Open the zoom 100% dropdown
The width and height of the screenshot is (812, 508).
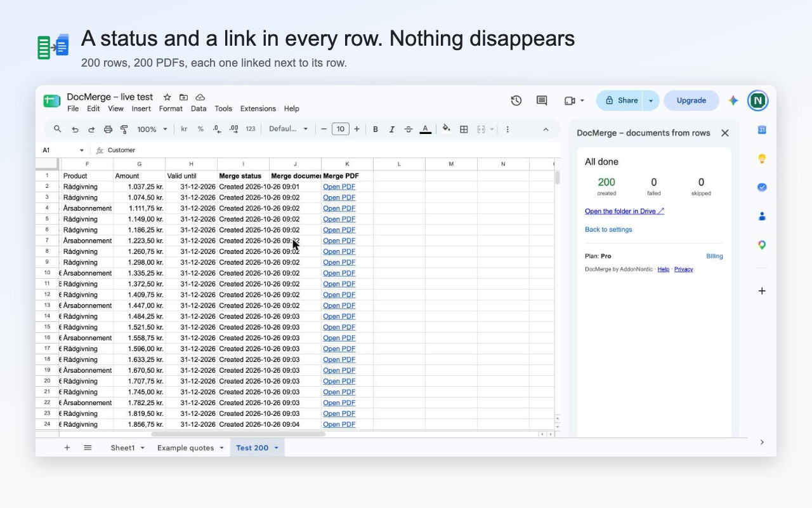(152, 129)
